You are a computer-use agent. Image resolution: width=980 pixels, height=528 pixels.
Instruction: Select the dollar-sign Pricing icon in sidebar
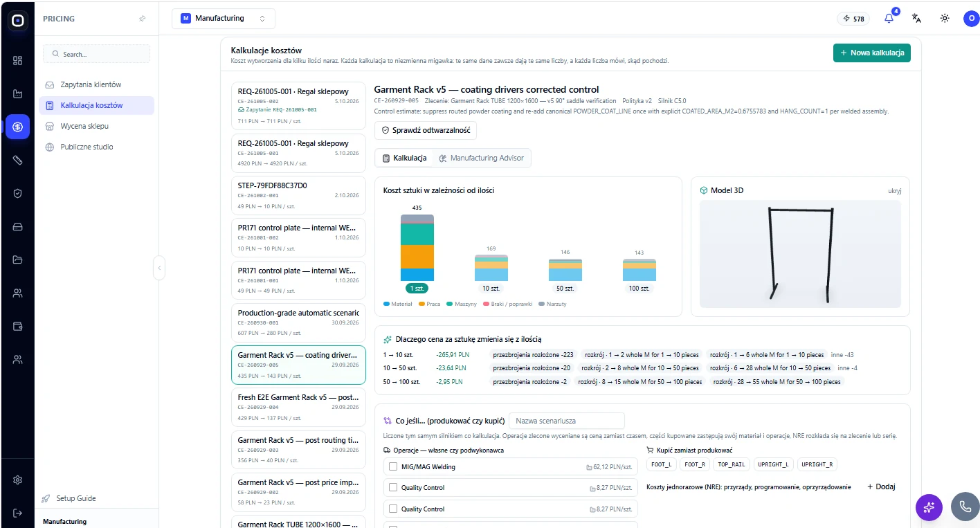(17, 127)
